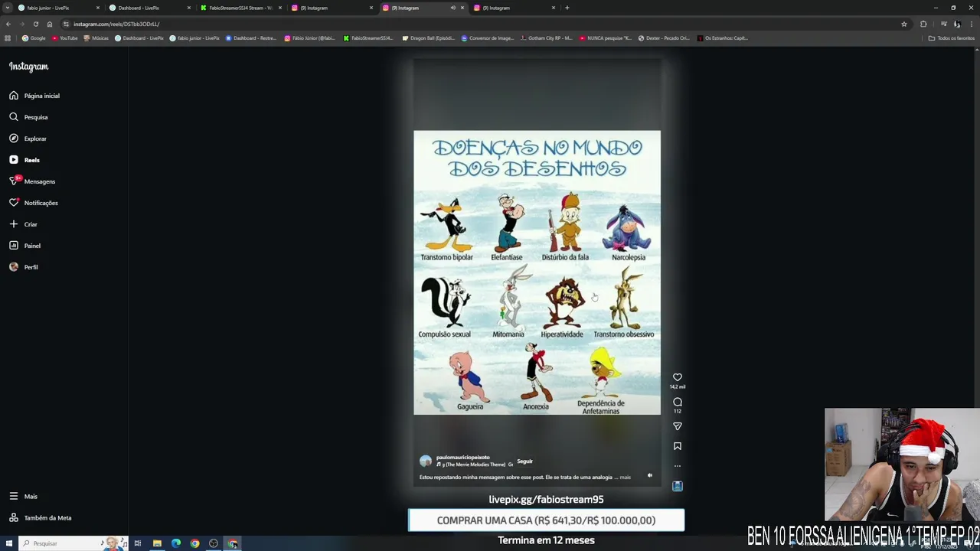Open Windows Start menu
This screenshot has width=980, height=551.
(x=8, y=543)
